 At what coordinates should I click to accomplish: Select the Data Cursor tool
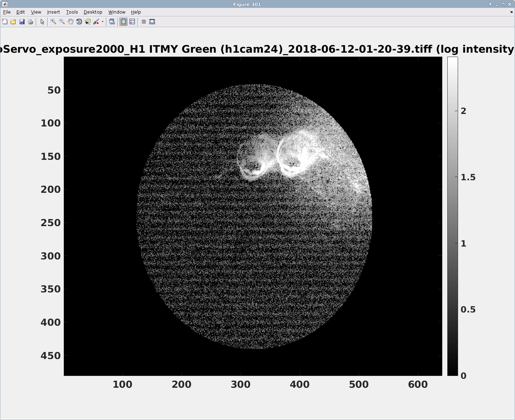88,22
